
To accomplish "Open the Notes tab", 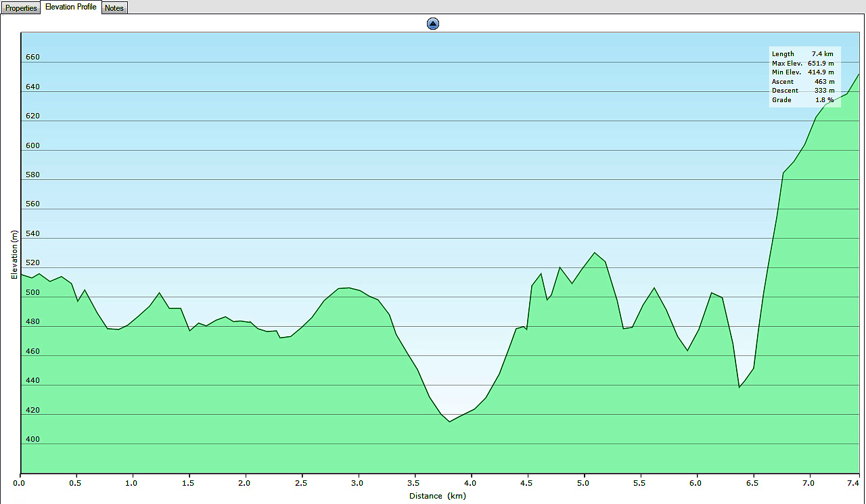I will click(114, 7).
